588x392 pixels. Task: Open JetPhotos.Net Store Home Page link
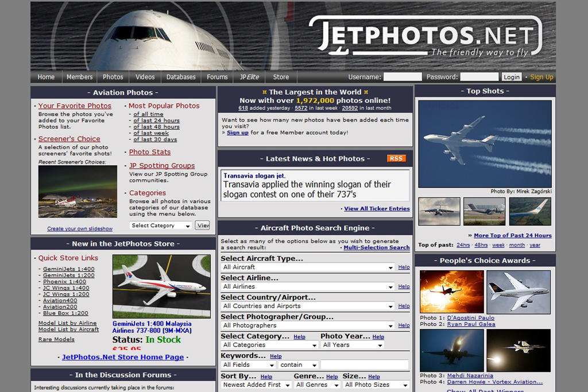[x=123, y=357]
